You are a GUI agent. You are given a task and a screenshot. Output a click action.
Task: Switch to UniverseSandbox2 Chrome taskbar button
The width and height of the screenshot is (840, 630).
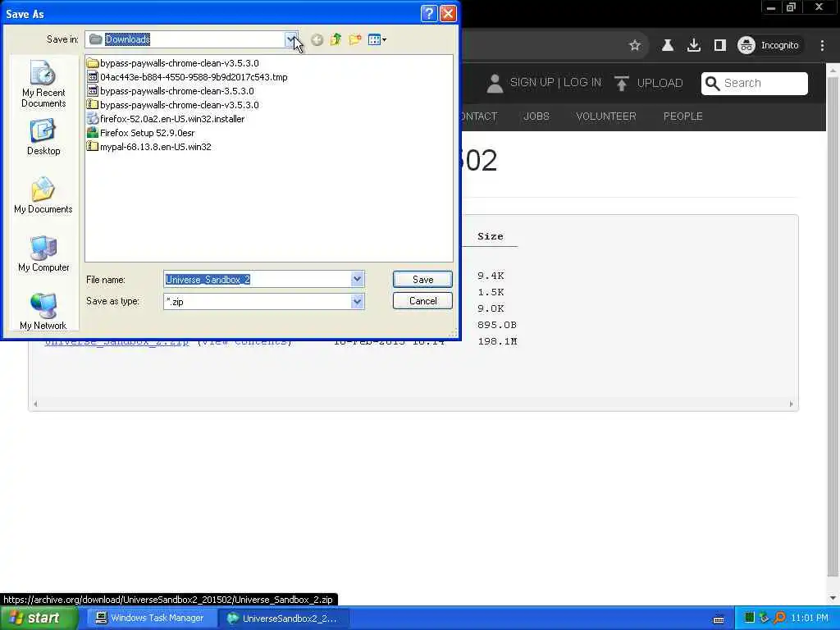(x=284, y=619)
